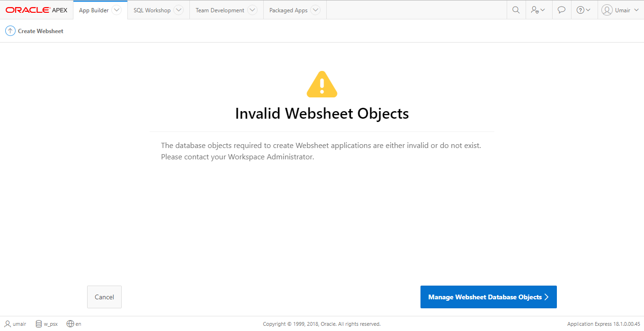644x331 pixels.
Task: Open the SQL Workshop tab
Action: click(152, 10)
